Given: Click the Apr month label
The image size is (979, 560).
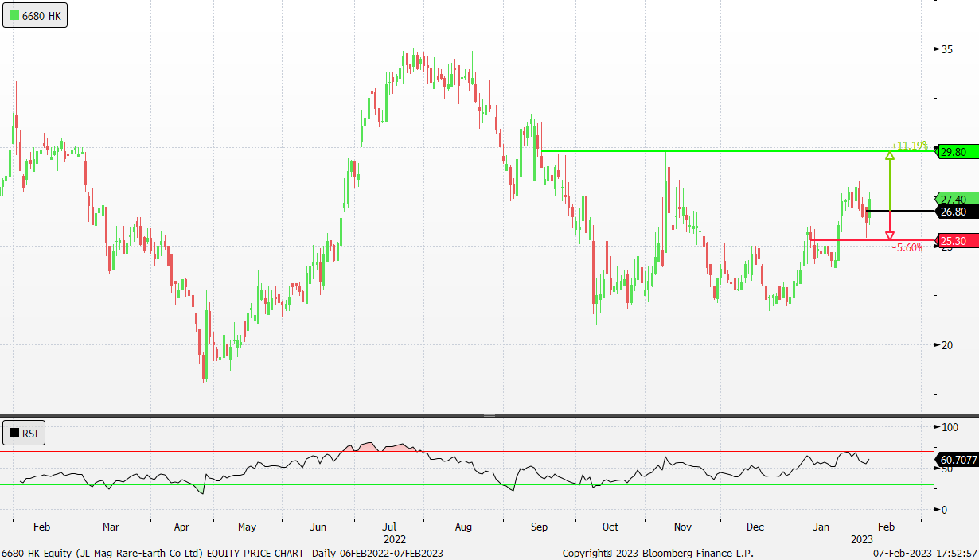Looking at the screenshot, I should pos(181,527).
